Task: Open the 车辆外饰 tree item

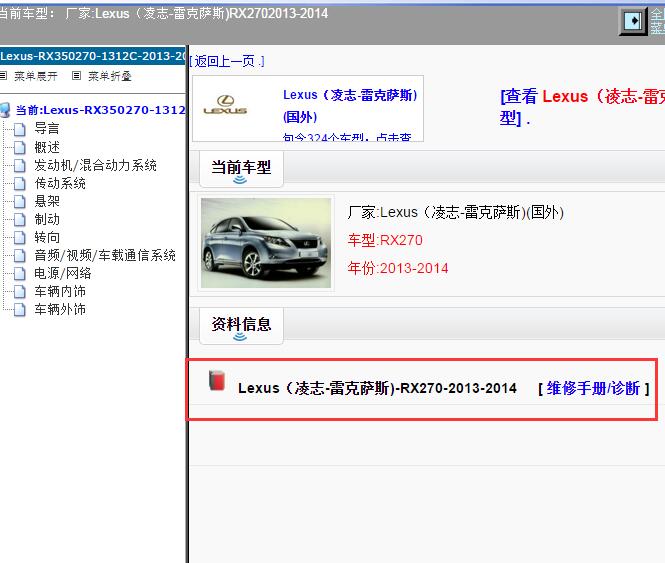Action: [60, 309]
